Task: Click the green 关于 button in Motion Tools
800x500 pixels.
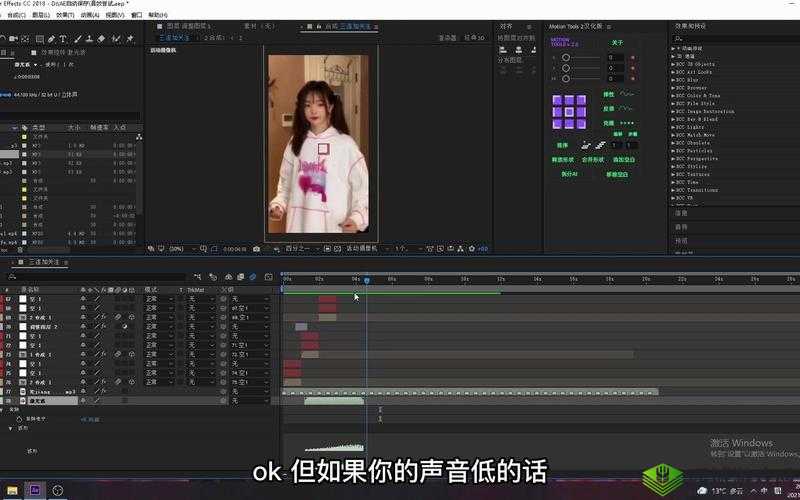Action: [617, 43]
